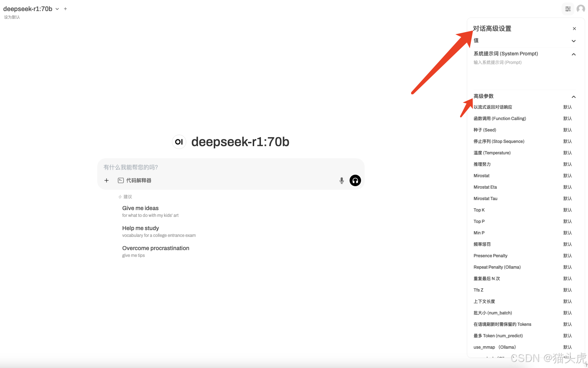Toggle the Mirostat row default value
This screenshot has width=588, height=368.
pos(568,176)
